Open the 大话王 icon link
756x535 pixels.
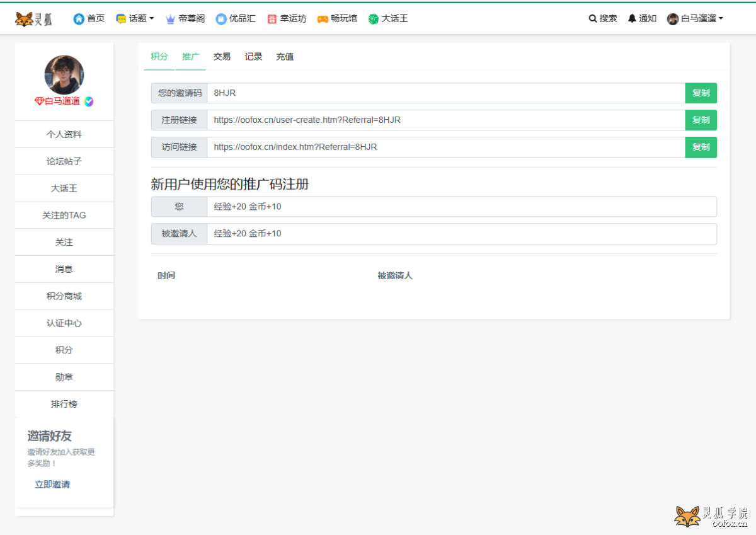pos(374,19)
